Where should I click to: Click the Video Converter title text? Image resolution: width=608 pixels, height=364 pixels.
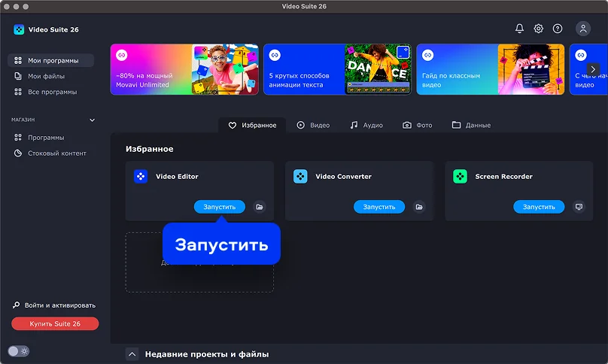(x=344, y=177)
